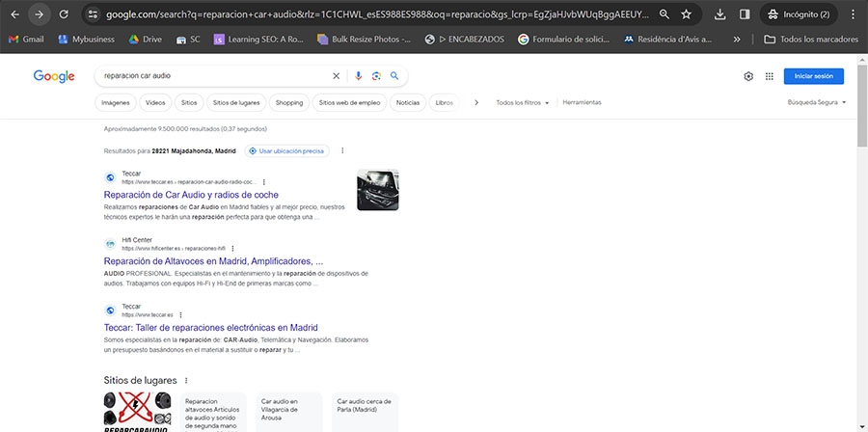
Task: Open more options for teccar.es homepage result
Action: 180,314
